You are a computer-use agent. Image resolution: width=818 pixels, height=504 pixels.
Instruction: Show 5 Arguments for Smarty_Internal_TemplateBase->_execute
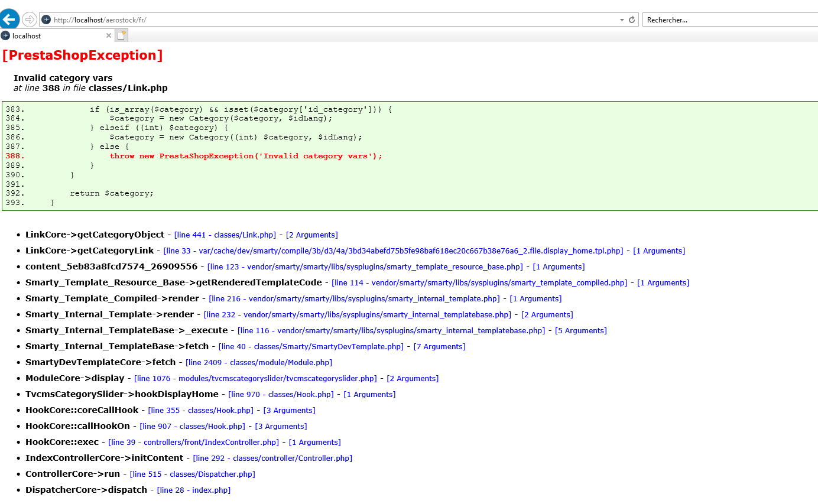tap(581, 331)
